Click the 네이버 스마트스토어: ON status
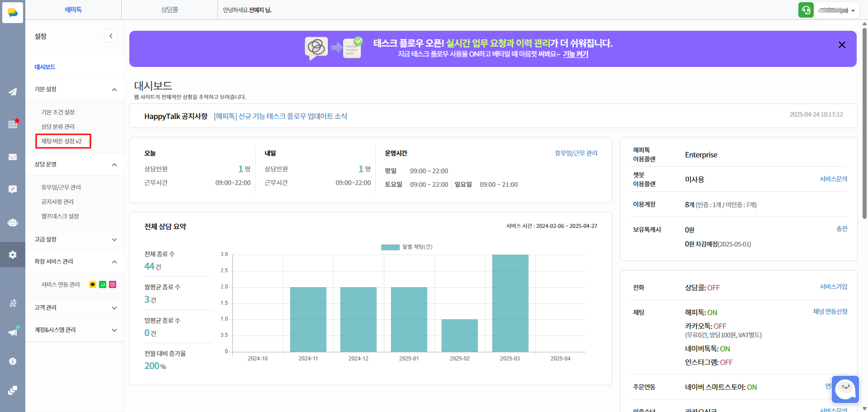868x412 pixels. [721, 387]
